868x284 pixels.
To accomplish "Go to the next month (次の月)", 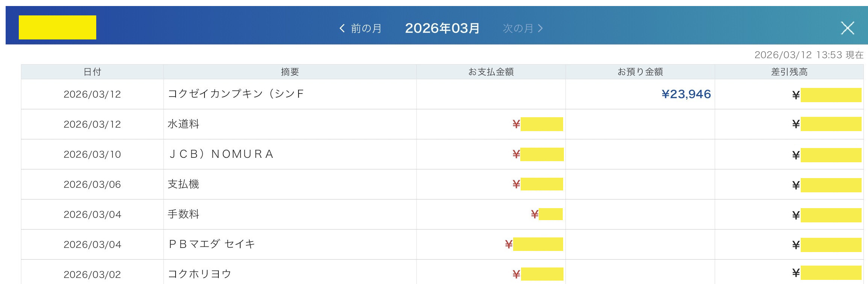I will pos(523,28).
